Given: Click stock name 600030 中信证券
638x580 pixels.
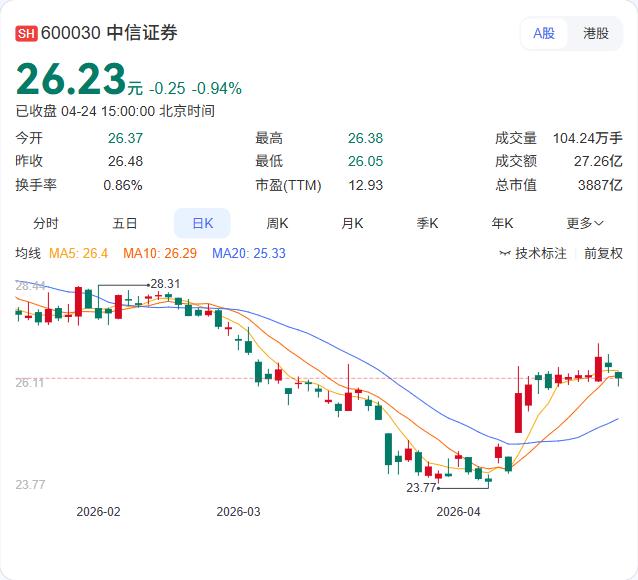Looking at the screenshot, I should point(109,33).
